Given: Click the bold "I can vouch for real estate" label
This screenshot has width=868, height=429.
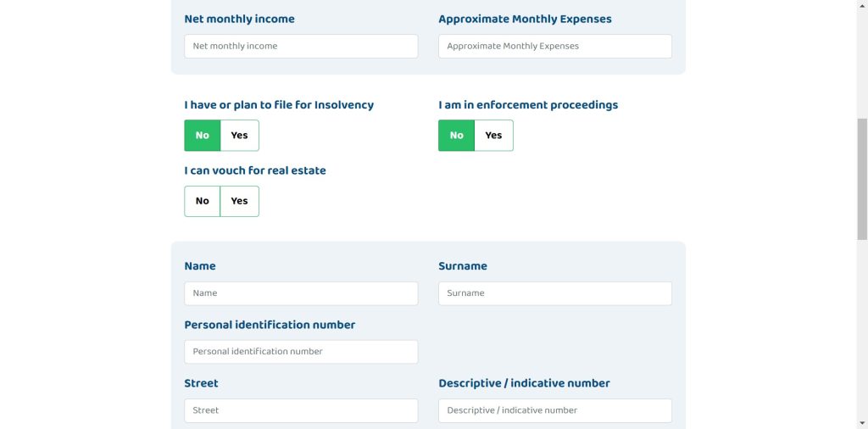Looking at the screenshot, I should [255, 170].
